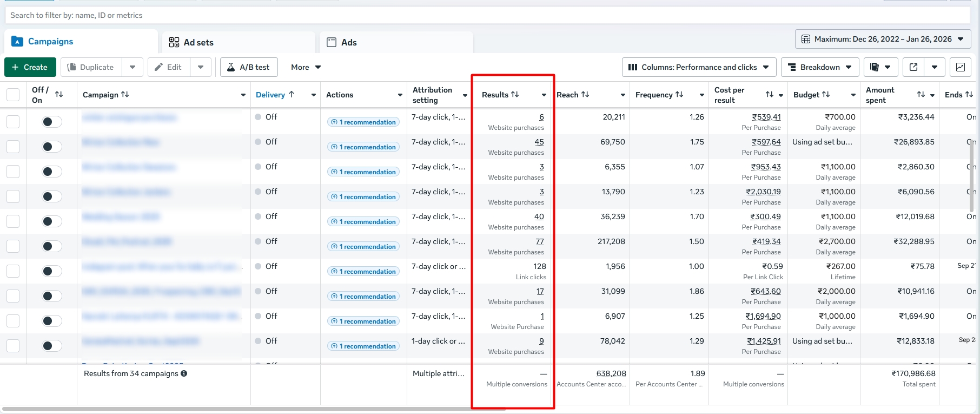Expand the Breakdown dropdown

[x=820, y=67]
